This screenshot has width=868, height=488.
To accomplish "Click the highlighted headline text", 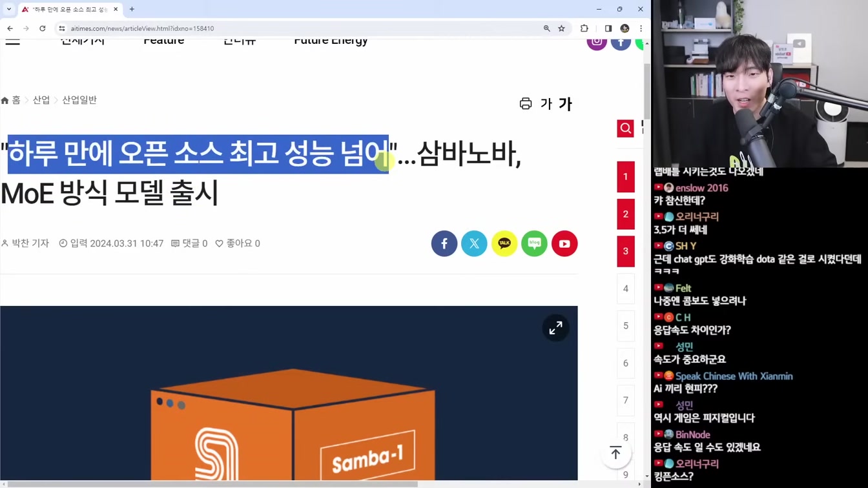I will [198, 154].
